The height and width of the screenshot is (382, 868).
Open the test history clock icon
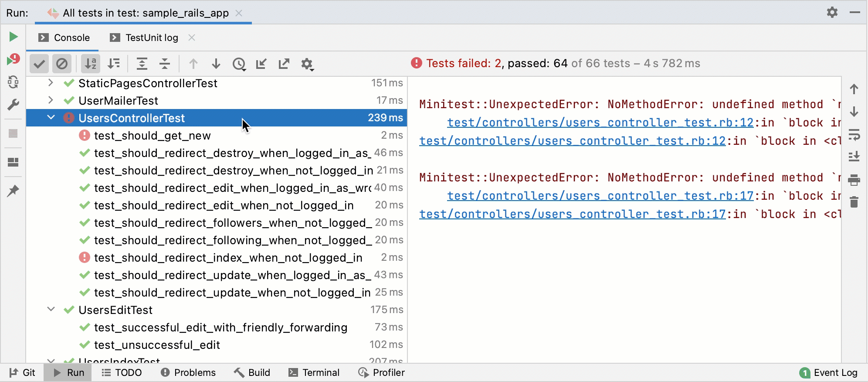coord(239,64)
